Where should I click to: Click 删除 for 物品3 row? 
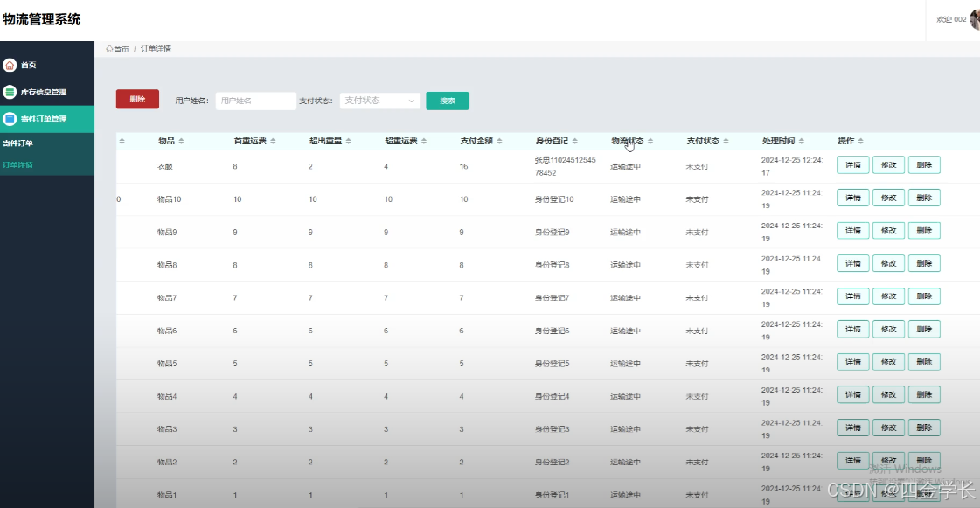[x=924, y=428]
